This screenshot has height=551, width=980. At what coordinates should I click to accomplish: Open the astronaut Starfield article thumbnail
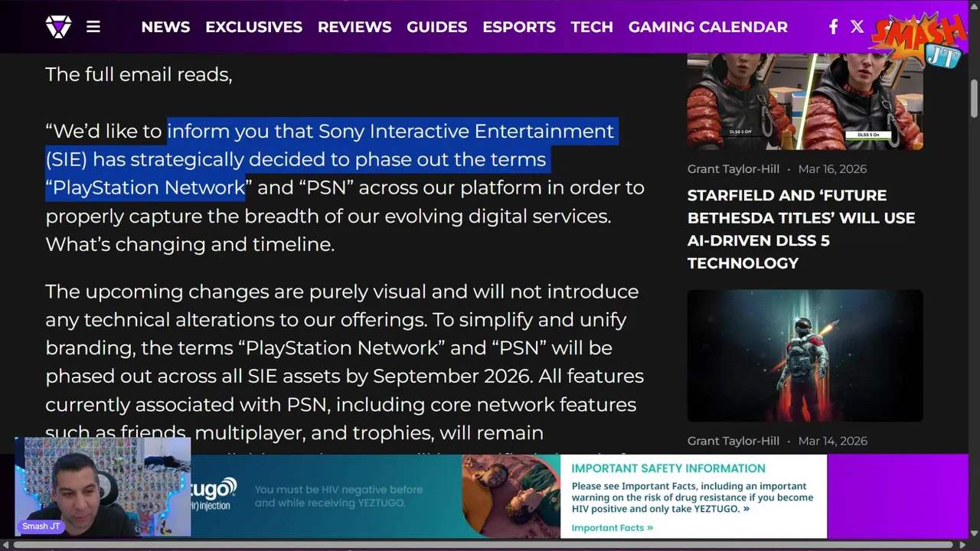tap(805, 356)
